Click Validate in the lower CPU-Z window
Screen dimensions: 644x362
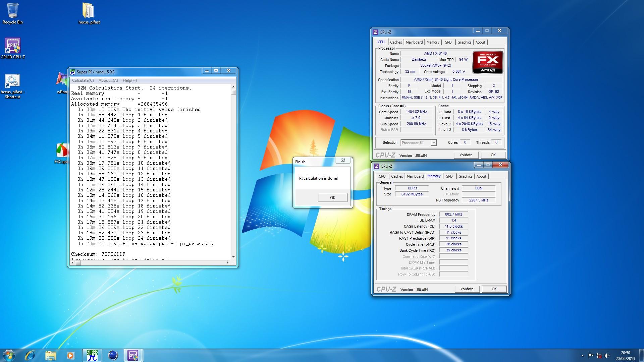coord(467,289)
